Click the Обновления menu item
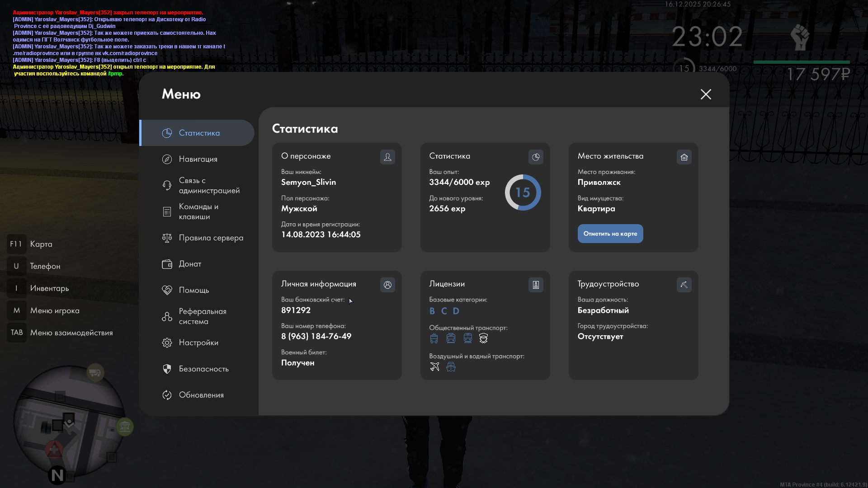 point(201,395)
